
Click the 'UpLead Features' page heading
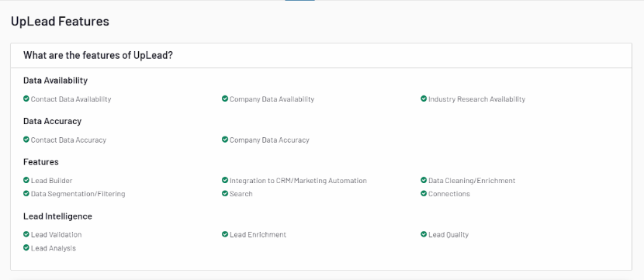pyautogui.click(x=60, y=22)
